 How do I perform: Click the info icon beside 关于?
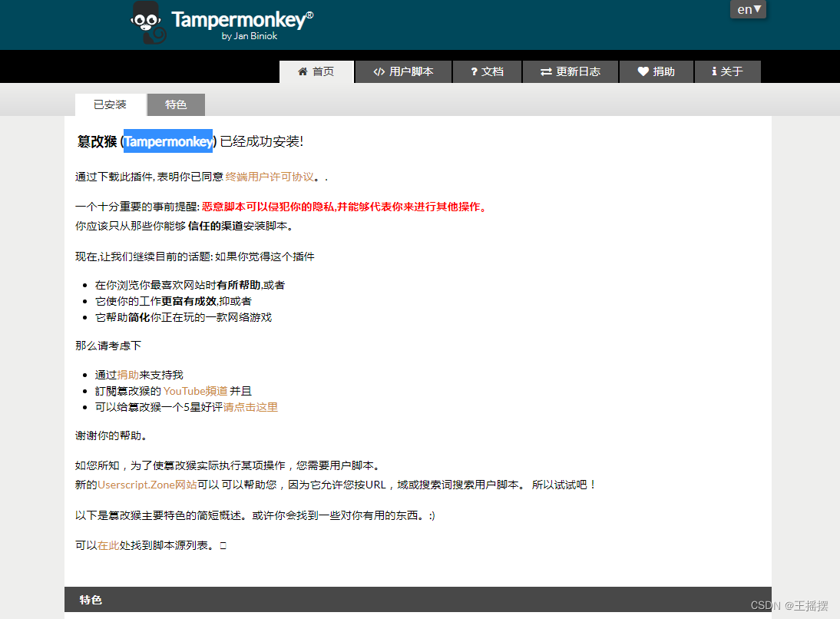(714, 71)
